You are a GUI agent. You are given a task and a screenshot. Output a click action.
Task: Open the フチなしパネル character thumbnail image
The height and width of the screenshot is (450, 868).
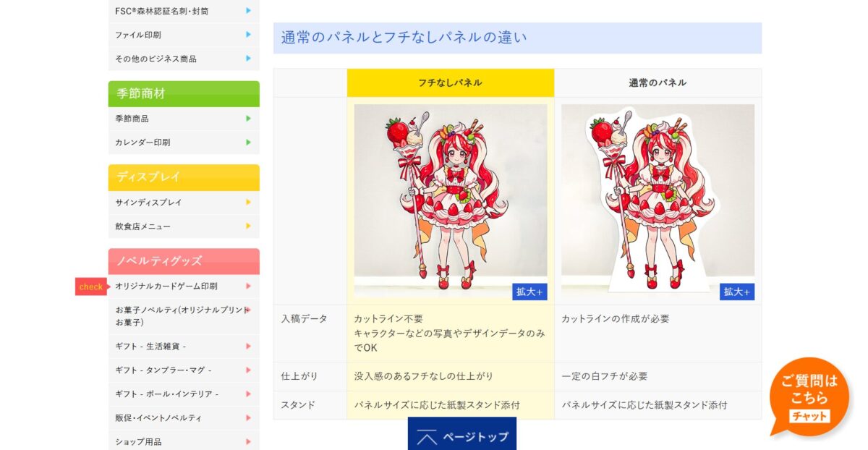[x=450, y=200]
